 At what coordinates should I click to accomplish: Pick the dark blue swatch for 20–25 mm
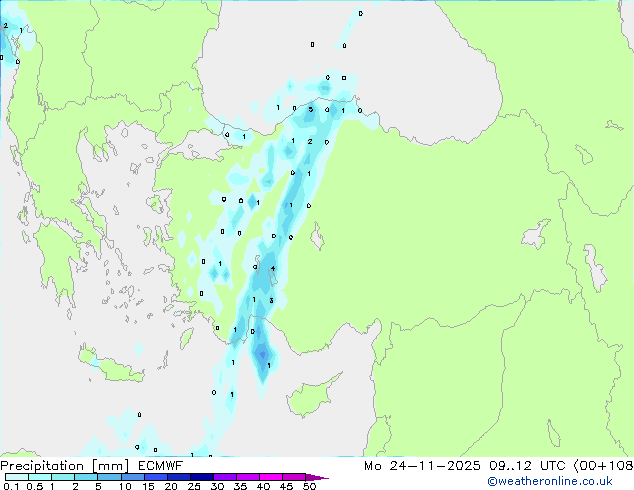[178, 477]
